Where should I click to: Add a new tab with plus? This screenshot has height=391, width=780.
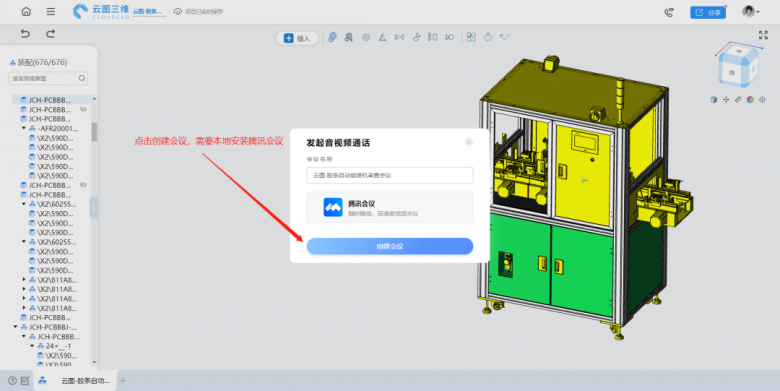[122, 381]
